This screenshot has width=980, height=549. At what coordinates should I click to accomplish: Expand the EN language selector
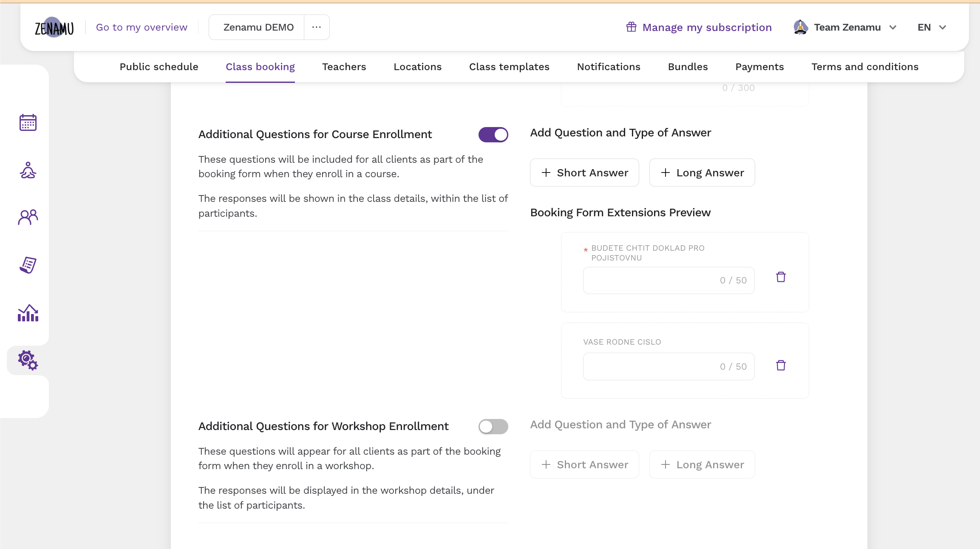click(932, 27)
